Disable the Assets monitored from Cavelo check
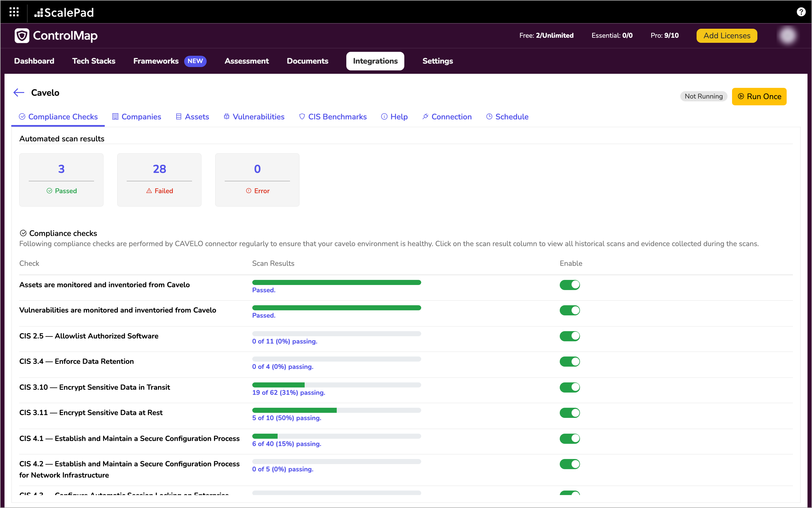Viewport: 812px width, 508px height. coord(570,285)
